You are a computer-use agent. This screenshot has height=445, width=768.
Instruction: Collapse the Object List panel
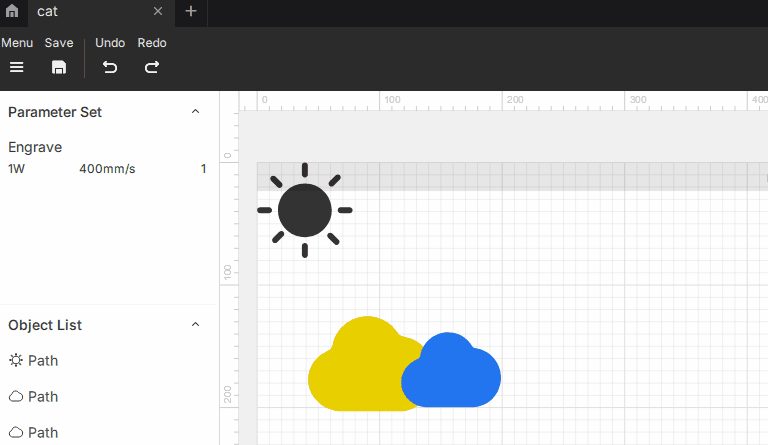[x=196, y=325]
